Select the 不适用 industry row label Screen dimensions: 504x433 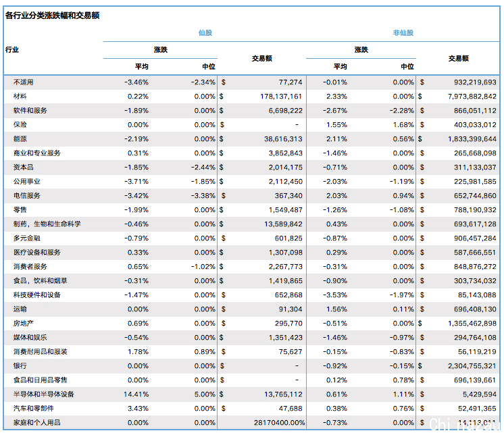coord(24,82)
